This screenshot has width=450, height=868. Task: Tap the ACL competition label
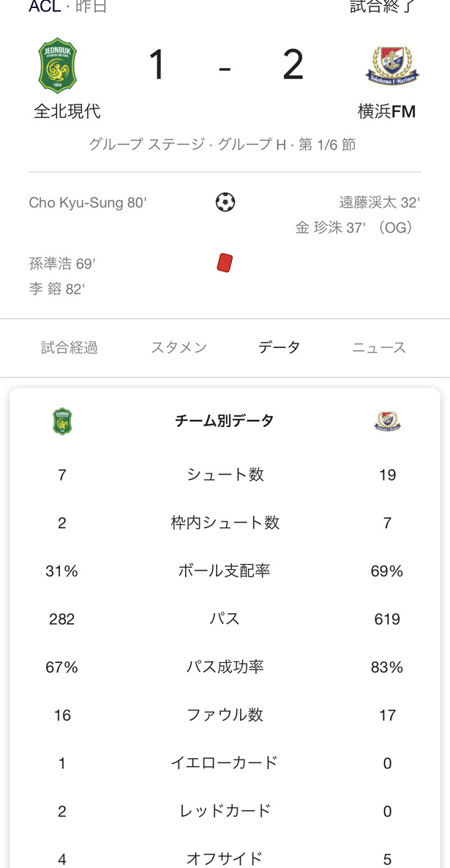pos(45,7)
